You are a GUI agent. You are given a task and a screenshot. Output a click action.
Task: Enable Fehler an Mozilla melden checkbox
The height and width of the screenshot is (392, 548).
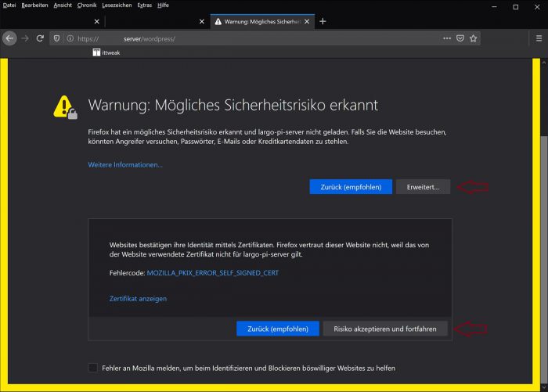(x=92, y=368)
